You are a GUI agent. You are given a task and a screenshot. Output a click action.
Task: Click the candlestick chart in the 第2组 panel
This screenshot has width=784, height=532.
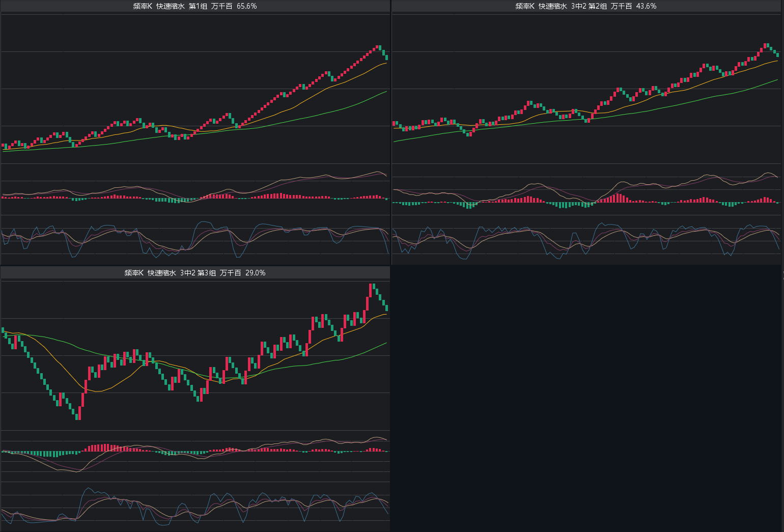click(x=586, y=88)
